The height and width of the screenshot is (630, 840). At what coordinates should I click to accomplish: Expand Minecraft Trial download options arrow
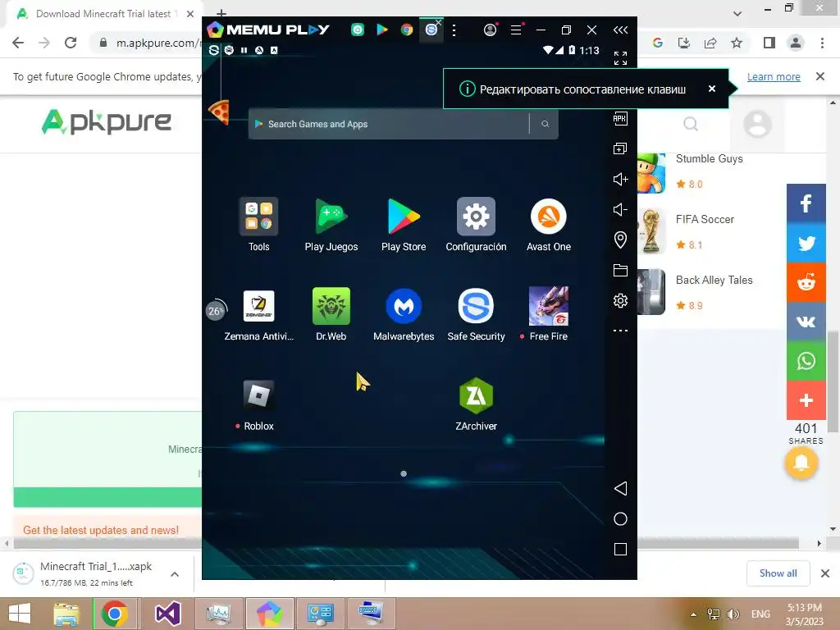pyautogui.click(x=174, y=574)
